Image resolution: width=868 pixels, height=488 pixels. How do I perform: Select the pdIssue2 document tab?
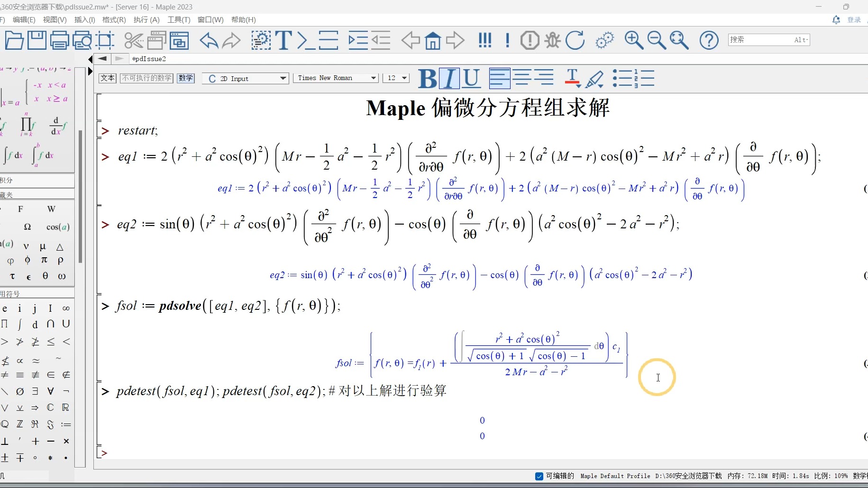point(149,59)
